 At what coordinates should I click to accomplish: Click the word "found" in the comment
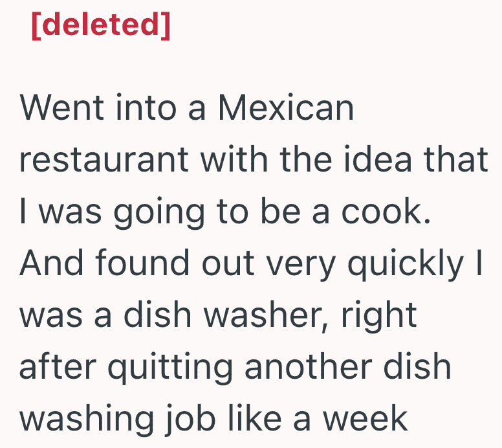pyautogui.click(x=142, y=263)
